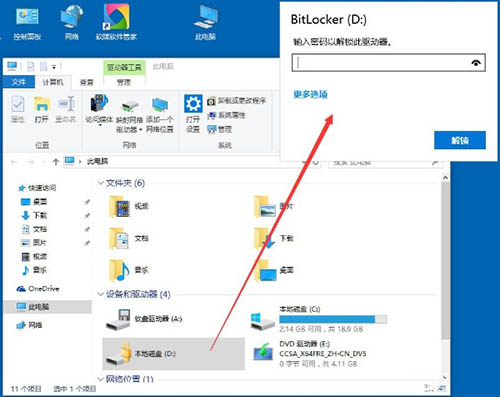This screenshot has height=397, width=500.
Task: Select 此电脑 in the navigation pane
Action: [47, 307]
